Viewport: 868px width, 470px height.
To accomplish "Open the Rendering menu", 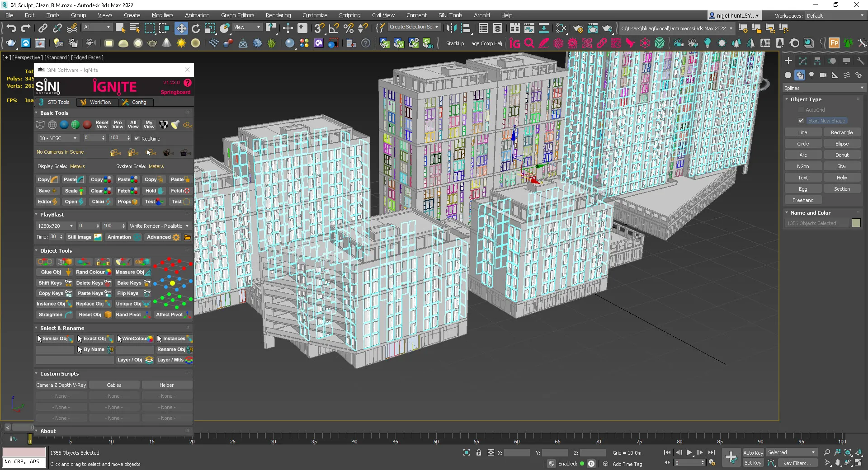I will point(278,15).
